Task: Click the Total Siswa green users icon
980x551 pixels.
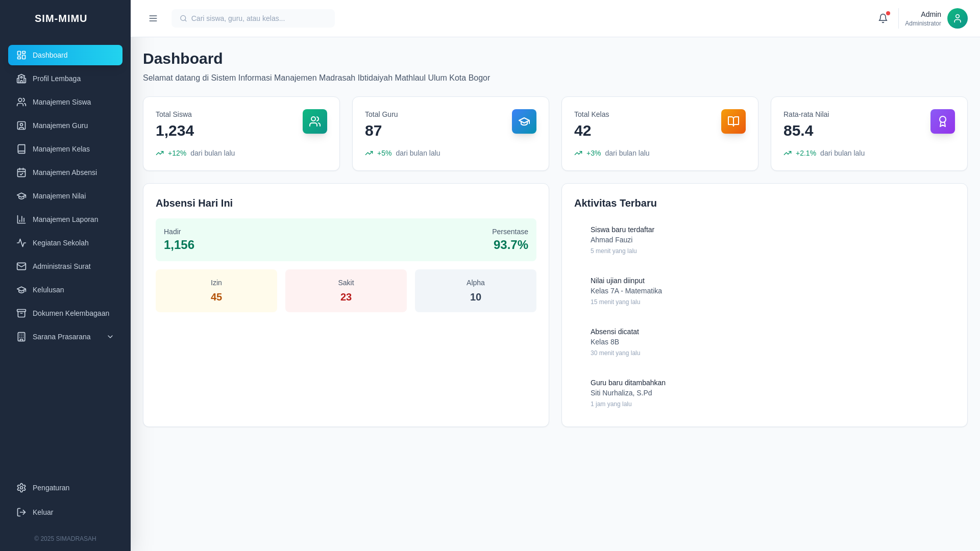Action: [314, 121]
